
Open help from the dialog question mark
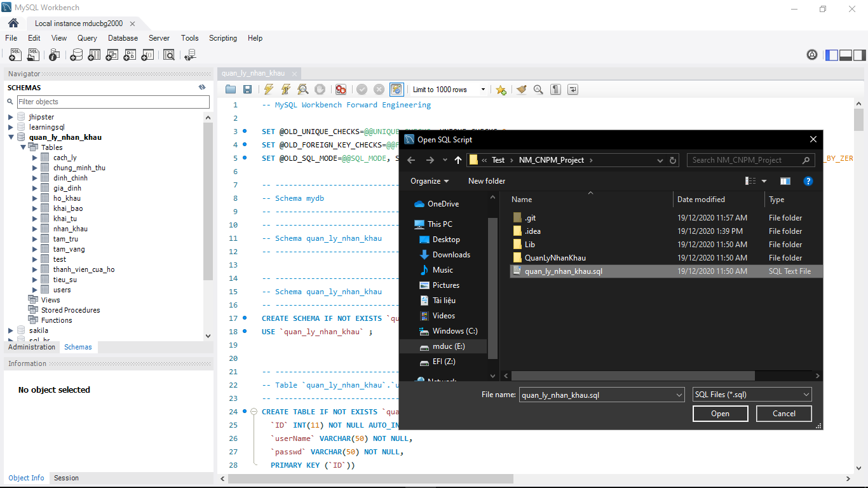point(808,181)
